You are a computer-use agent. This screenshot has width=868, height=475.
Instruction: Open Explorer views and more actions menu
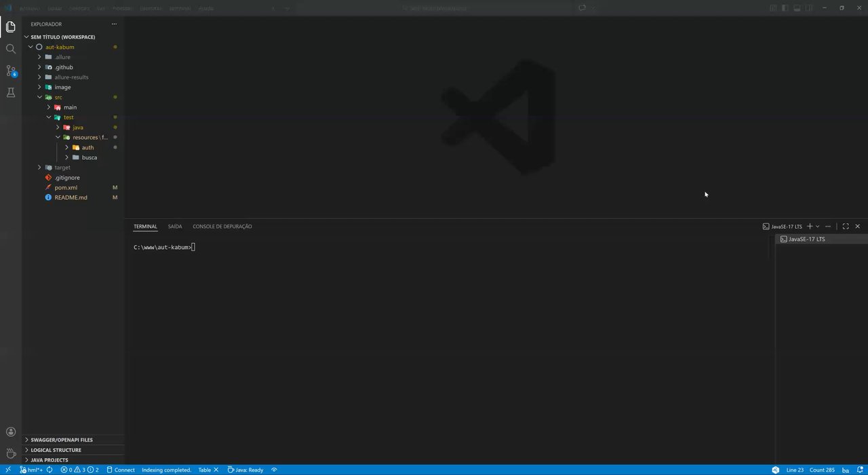point(114,24)
